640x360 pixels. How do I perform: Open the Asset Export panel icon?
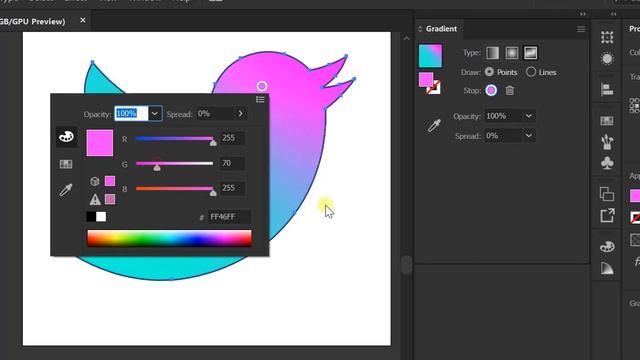[607, 216]
